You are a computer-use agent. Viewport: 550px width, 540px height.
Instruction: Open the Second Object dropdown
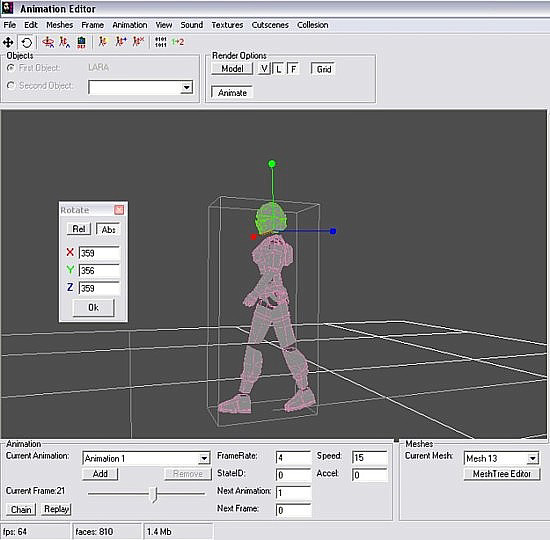[x=187, y=87]
